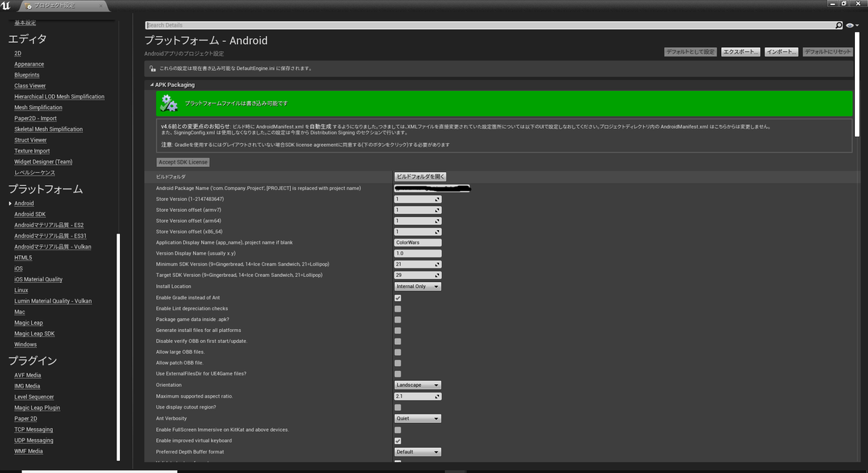Image resolution: width=868 pixels, height=473 pixels.
Task: Open Androidマテリアル品質 - Vulkan settings
Action: [53, 247]
